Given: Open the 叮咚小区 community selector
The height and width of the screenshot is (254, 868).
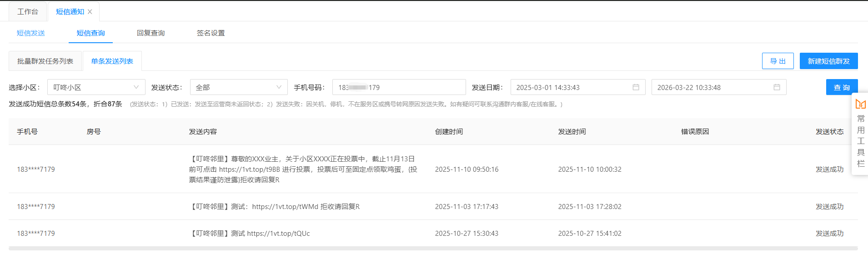Looking at the screenshot, I should [x=91, y=87].
